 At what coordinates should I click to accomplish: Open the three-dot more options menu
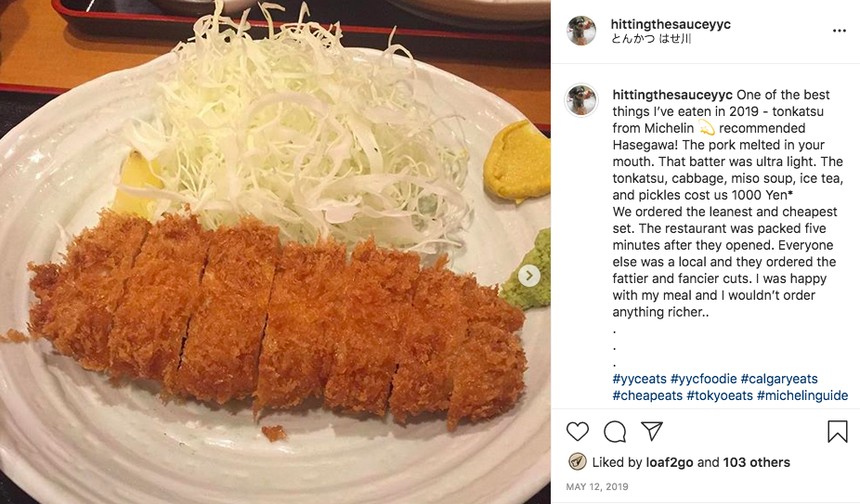pyautogui.click(x=840, y=31)
